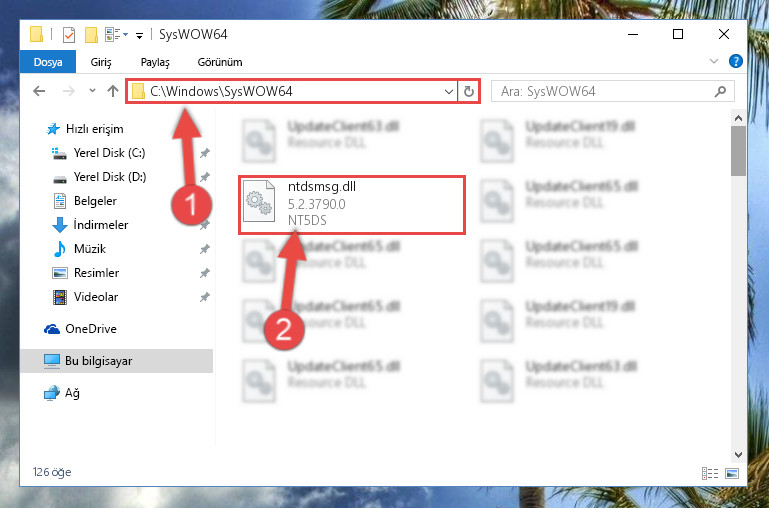
Task: Click the Ağ network icon
Action: (51, 393)
